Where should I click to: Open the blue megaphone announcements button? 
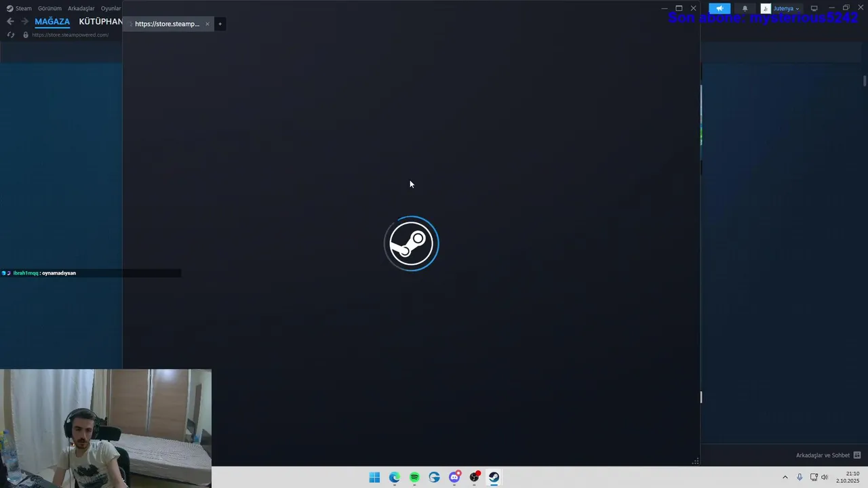click(719, 8)
